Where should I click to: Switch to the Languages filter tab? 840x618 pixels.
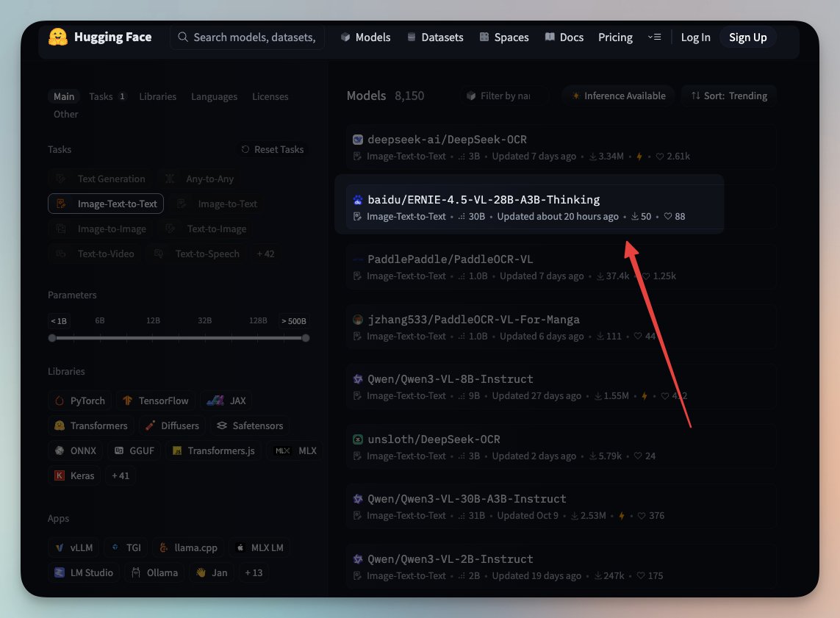(x=215, y=96)
